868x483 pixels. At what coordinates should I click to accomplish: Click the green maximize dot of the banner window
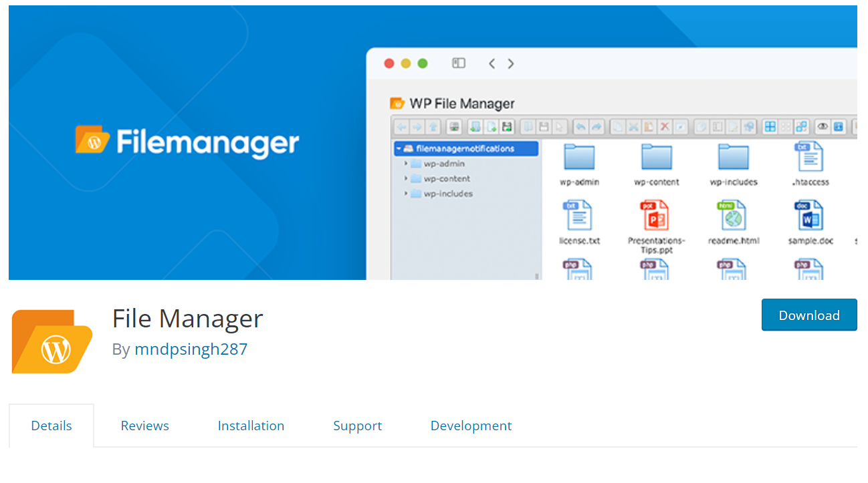point(422,63)
